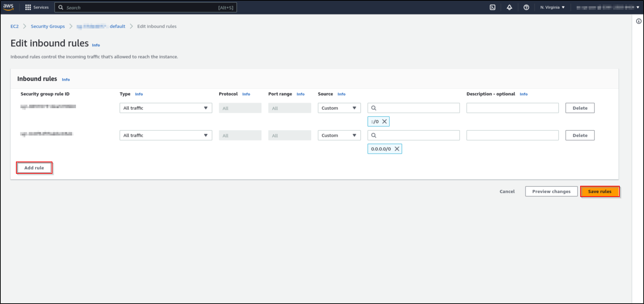The image size is (644, 304).
Task: Open Info link for Description column
Action: pos(524,94)
